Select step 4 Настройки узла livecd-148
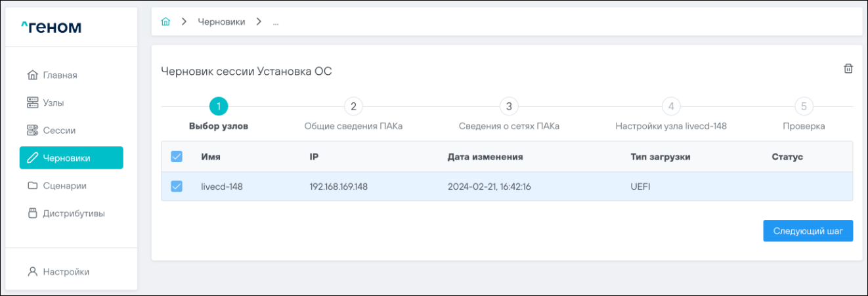Image resolution: width=868 pixels, height=296 pixels. (x=670, y=107)
